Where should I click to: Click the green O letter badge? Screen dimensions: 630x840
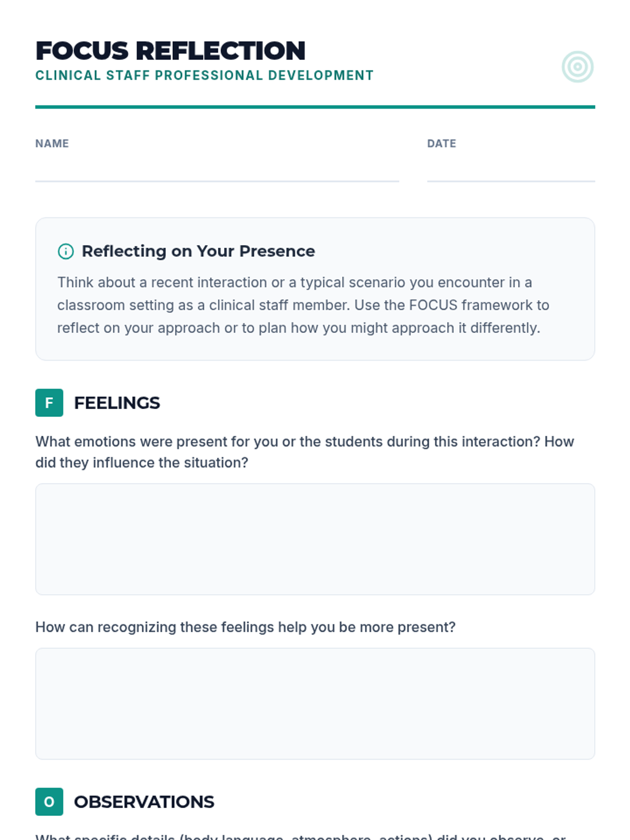pos(49,802)
